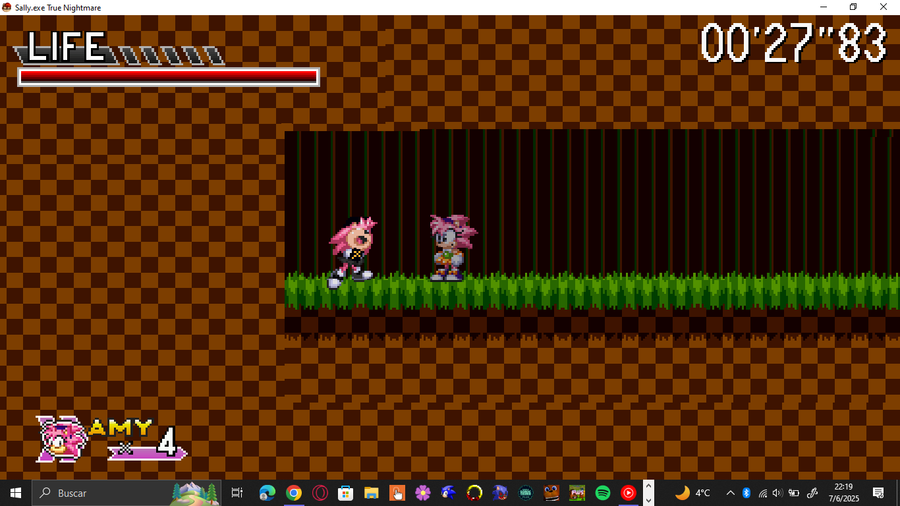Click the Sally.exe window title icon
900x506 pixels.
click(7, 7)
